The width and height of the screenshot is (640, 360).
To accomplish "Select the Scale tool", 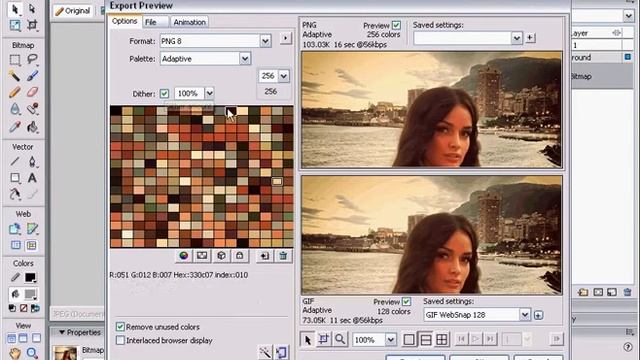I will click(15, 25).
